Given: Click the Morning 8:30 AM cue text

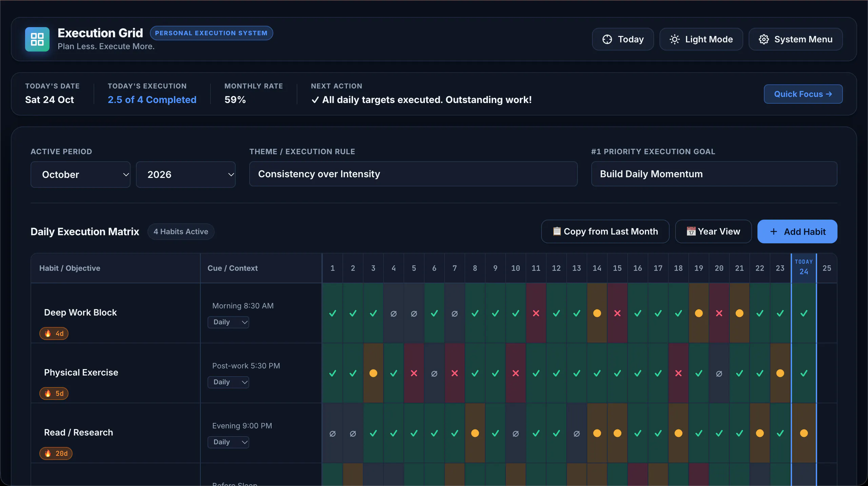Looking at the screenshot, I should point(243,306).
